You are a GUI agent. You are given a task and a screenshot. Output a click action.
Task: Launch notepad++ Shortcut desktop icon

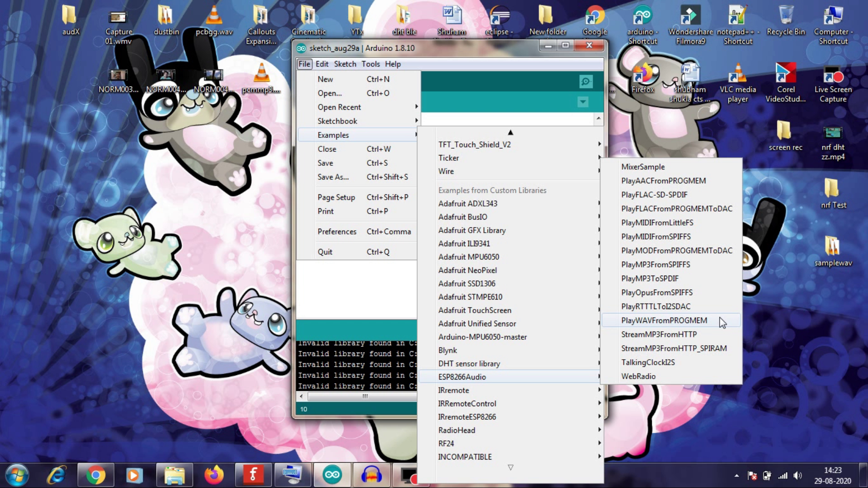point(738,25)
